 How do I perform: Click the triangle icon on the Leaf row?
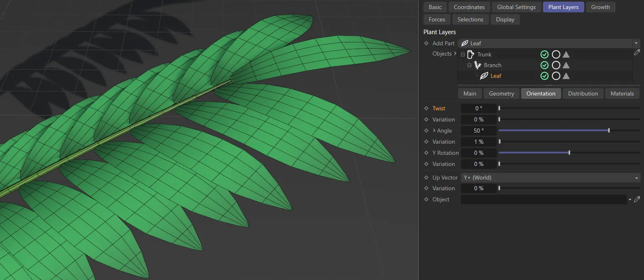click(566, 76)
